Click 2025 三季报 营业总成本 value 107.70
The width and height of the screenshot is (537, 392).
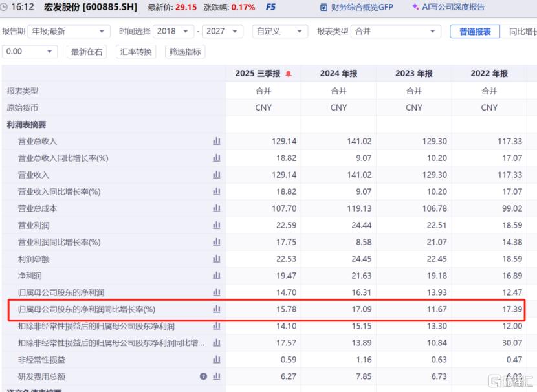click(284, 208)
